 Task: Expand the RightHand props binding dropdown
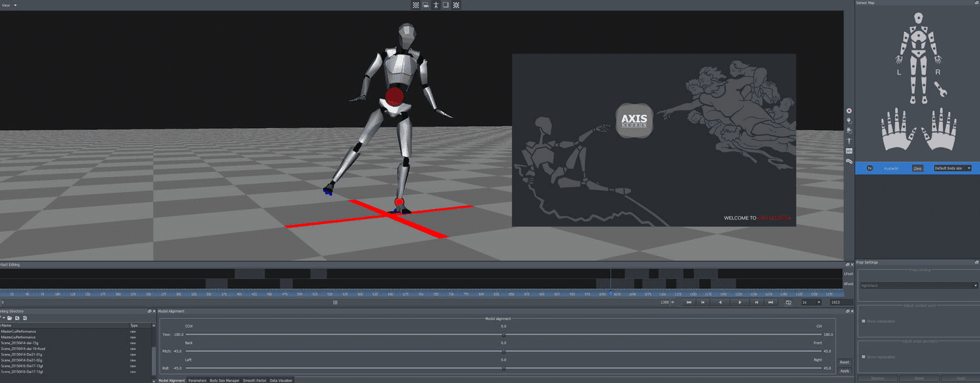coord(918,286)
